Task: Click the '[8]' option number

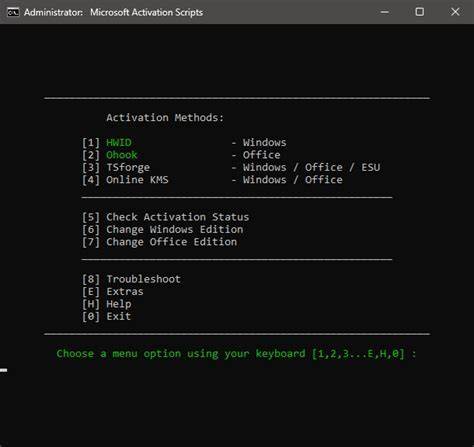Action: click(x=91, y=279)
